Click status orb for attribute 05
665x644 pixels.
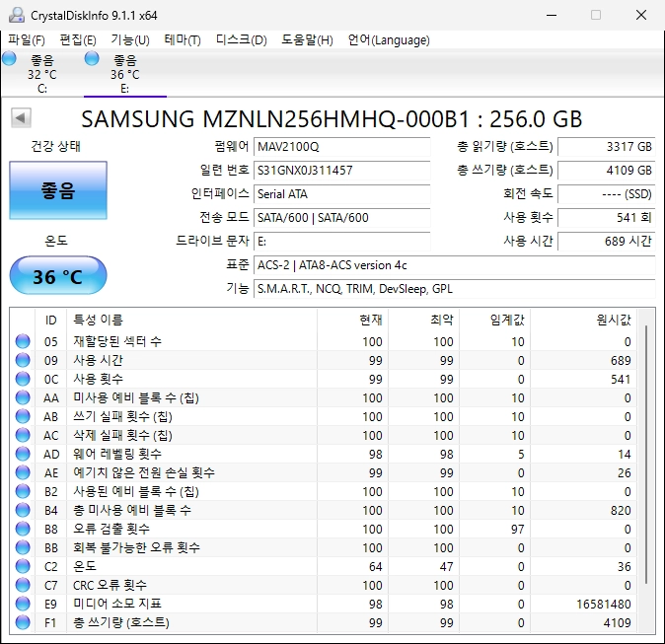23,341
